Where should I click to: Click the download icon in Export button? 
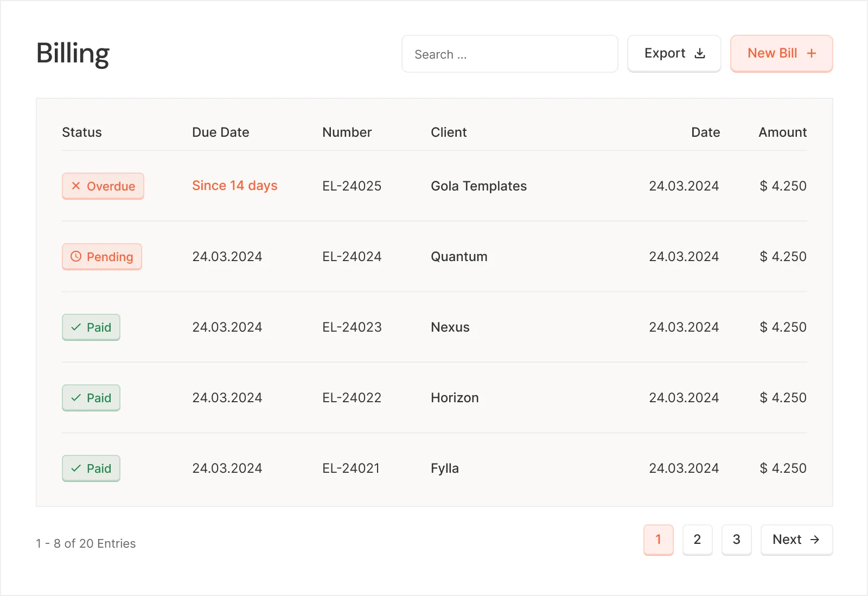click(700, 53)
